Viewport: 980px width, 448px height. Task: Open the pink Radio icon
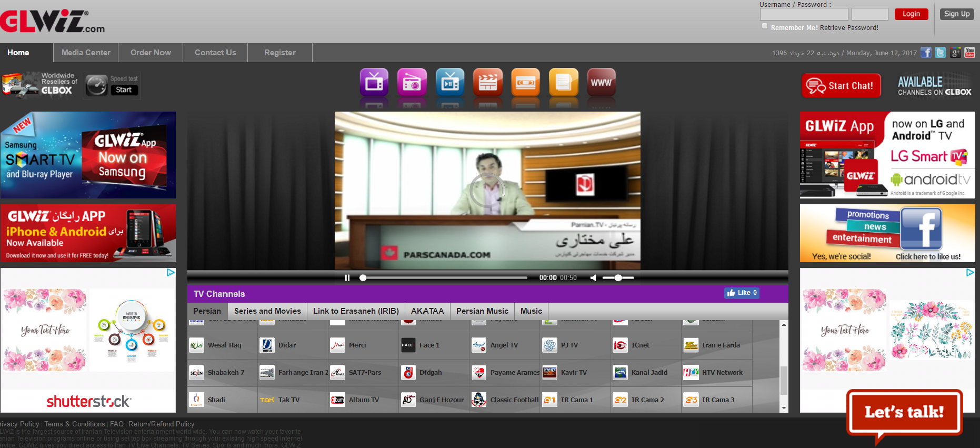412,82
